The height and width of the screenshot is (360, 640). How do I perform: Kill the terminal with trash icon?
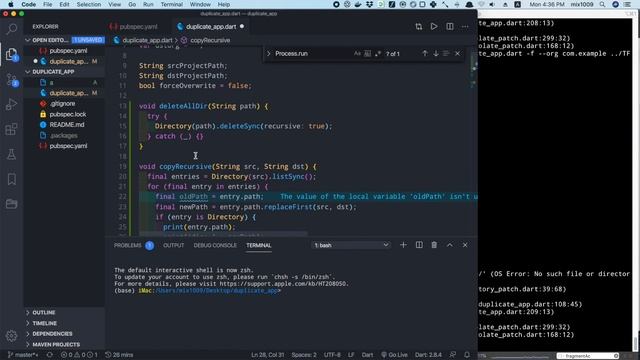pos(434,245)
